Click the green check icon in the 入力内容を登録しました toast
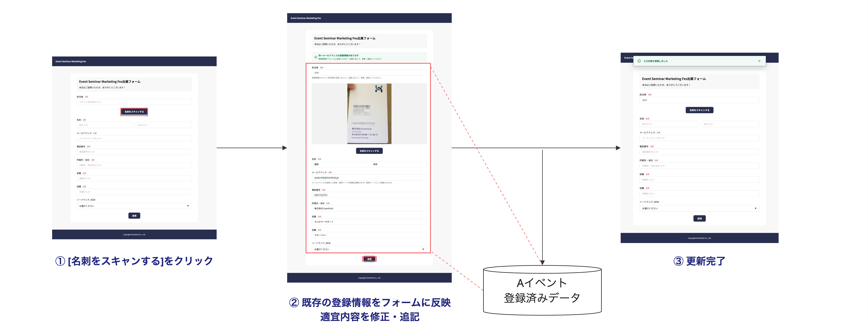 click(x=639, y=61)
